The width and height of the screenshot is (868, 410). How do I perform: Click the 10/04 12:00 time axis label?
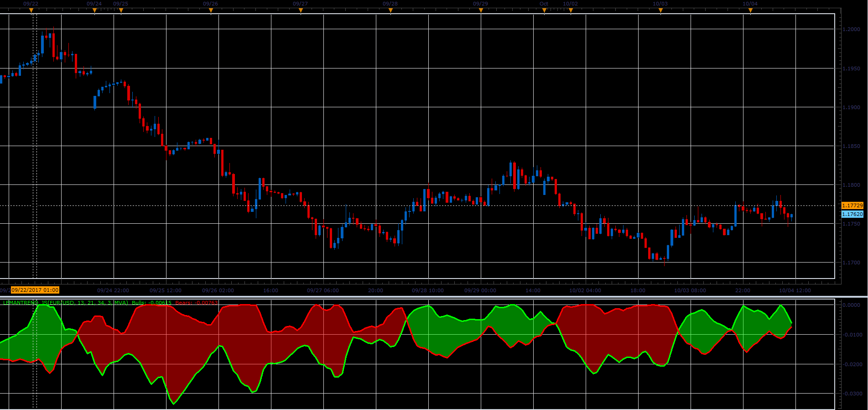[x=795, y=290]
